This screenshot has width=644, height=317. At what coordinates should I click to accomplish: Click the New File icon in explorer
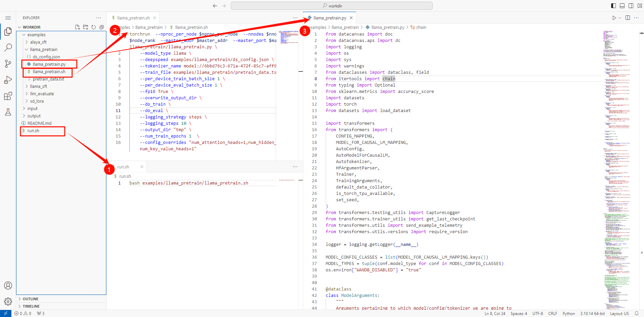pos(77,27)
